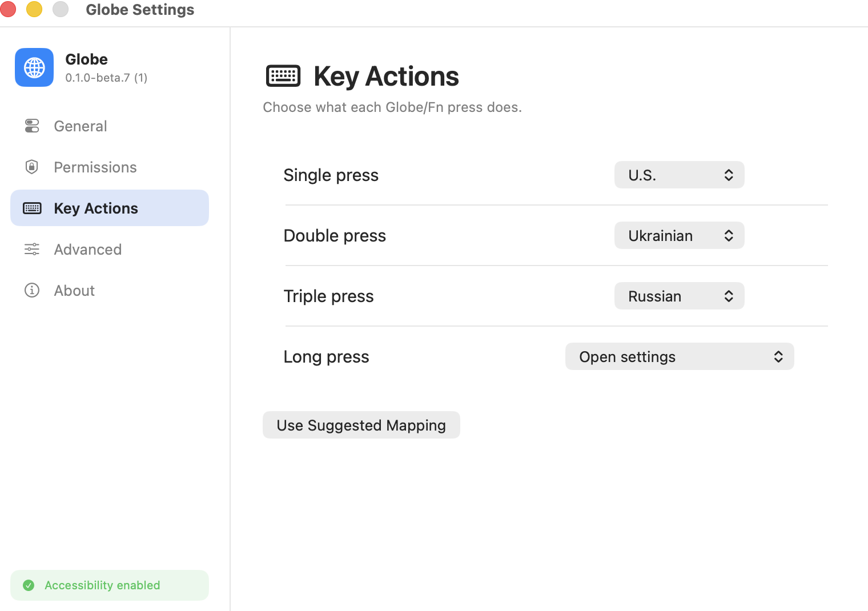Click the green Accessibility checkmark icon

[29, 585]
